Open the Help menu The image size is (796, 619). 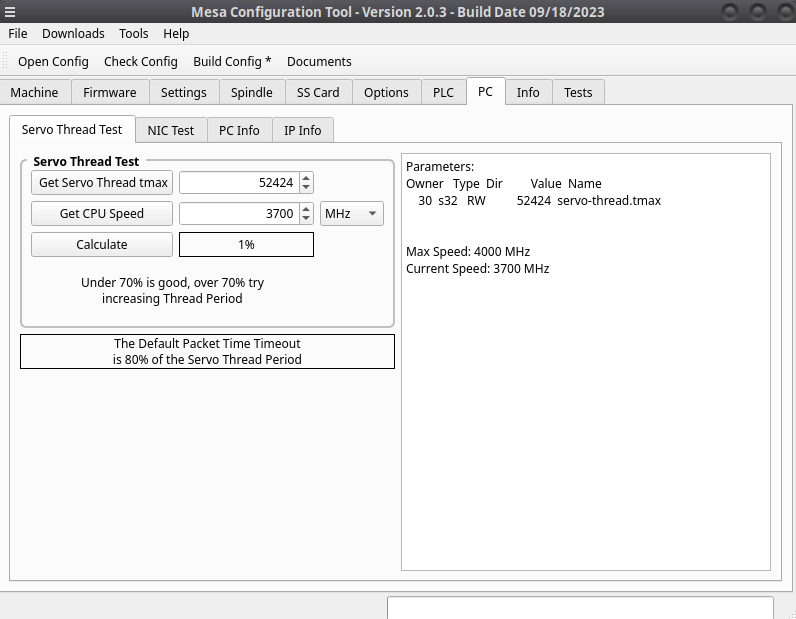pos(176,34)
